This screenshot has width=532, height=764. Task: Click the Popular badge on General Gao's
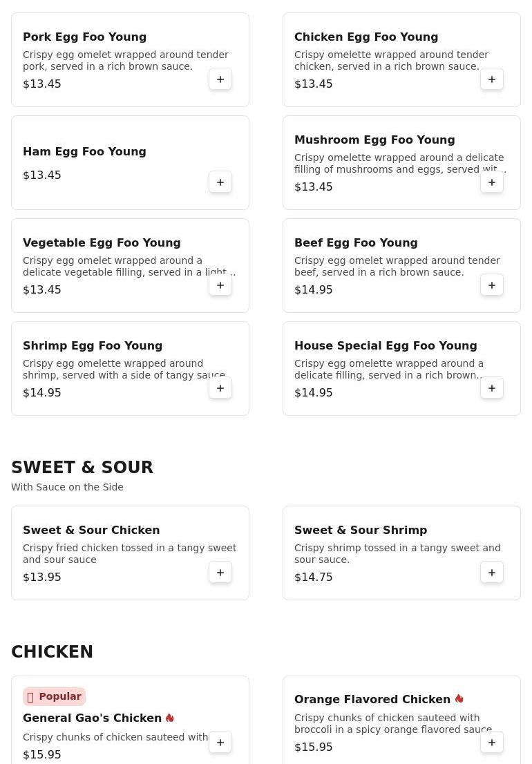point(54,696)
